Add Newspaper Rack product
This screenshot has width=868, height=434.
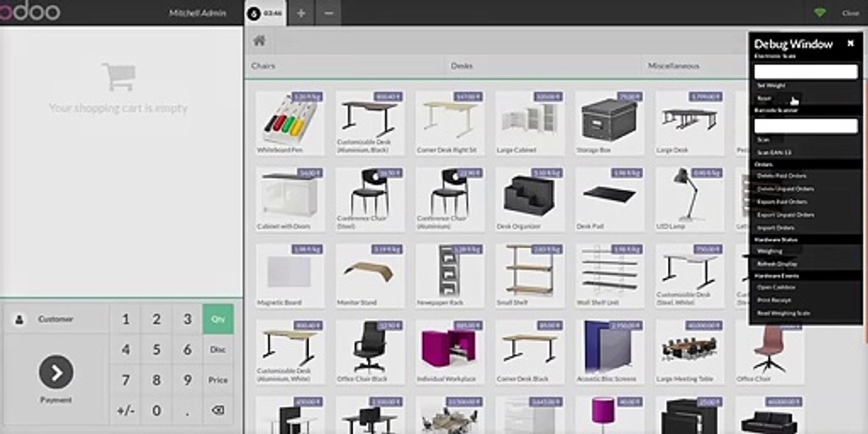coord(450,275)
